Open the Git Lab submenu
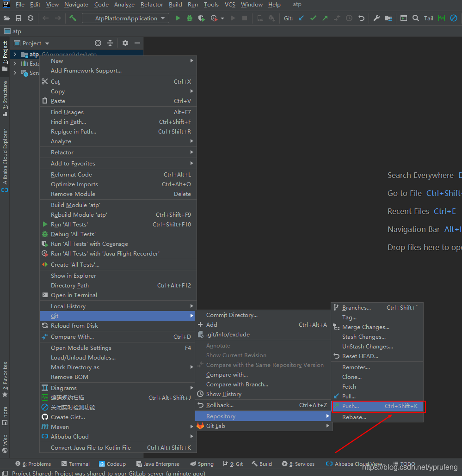Screen dimensions: 462x476 (x=264, y=426)
